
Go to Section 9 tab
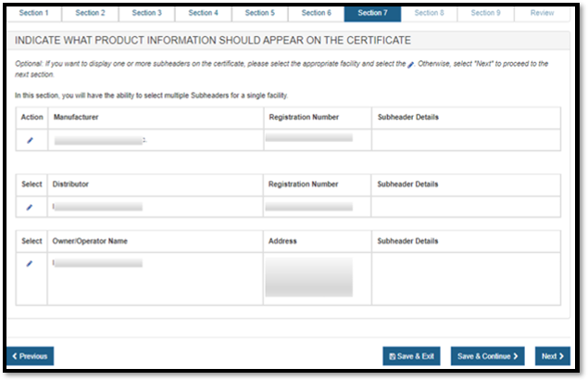click(485, 13)
